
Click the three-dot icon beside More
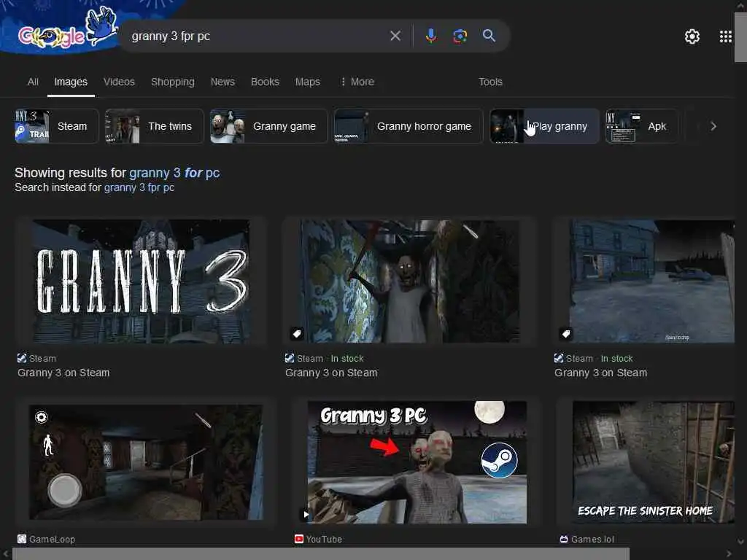pos(343,82)
